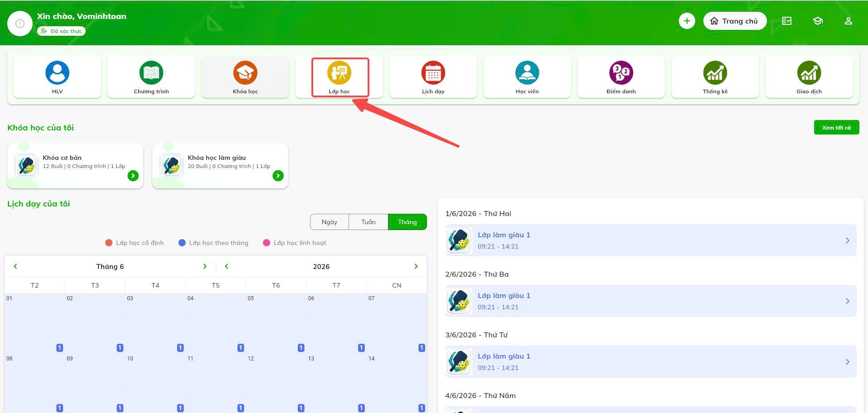The width and height of the screenshot is (868, 413).
Task: Expand the 1/6/2026 Lớp làm giàu 1 chevron
Action: click(847, 240)
